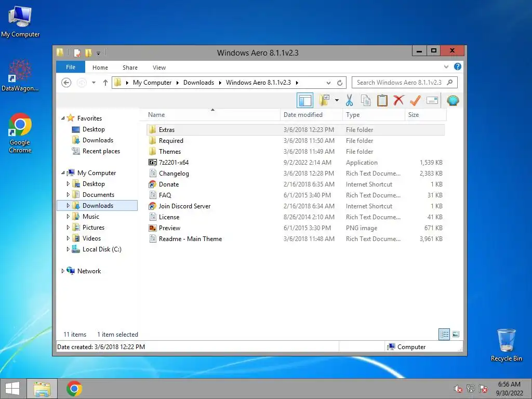Screen dimensions: 532x399
Task: Expand the Documents tree node
Action: click(x=68, y=194)
